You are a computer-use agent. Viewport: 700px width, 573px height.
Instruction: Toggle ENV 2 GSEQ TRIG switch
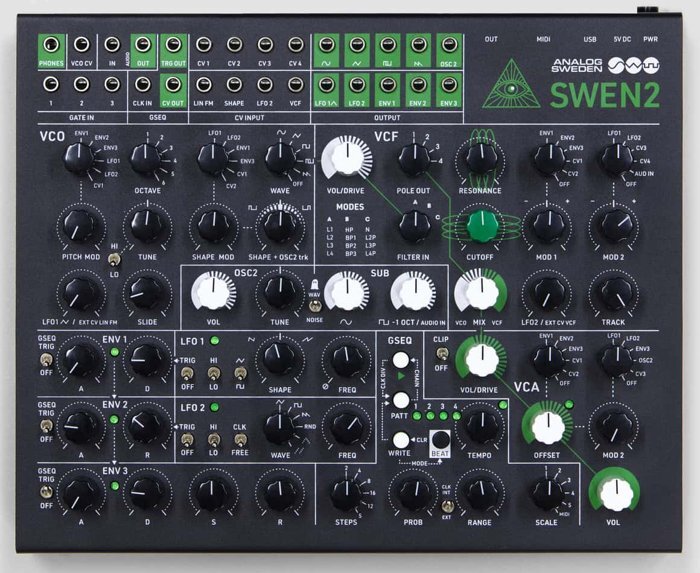pyautogui.click(x=46, y=426)
